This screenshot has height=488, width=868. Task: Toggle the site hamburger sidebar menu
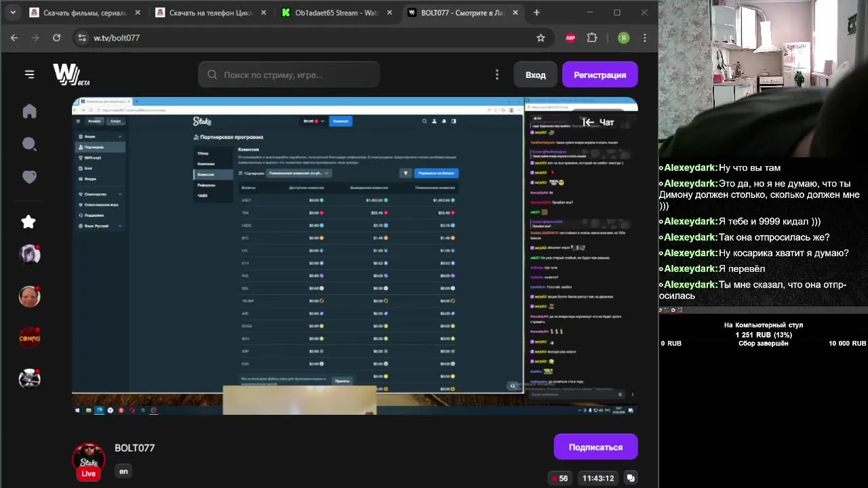29,75
